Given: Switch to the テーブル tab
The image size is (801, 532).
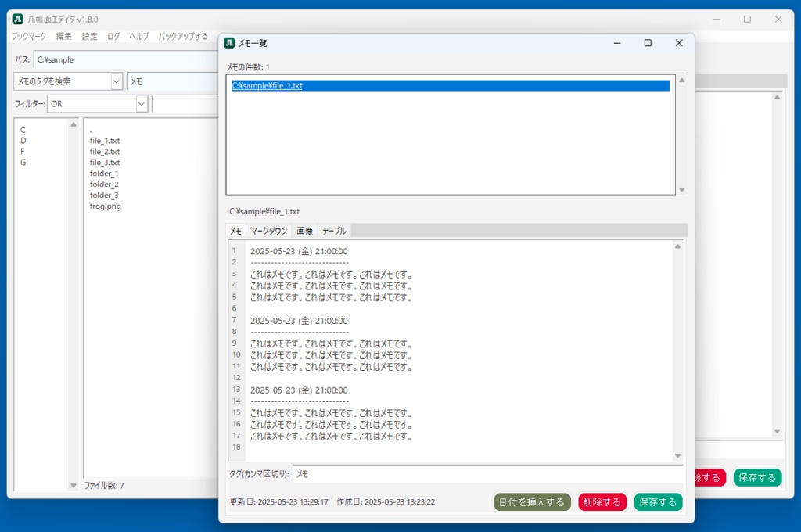Looking at the screenshot, I should [x=334, y=231].
